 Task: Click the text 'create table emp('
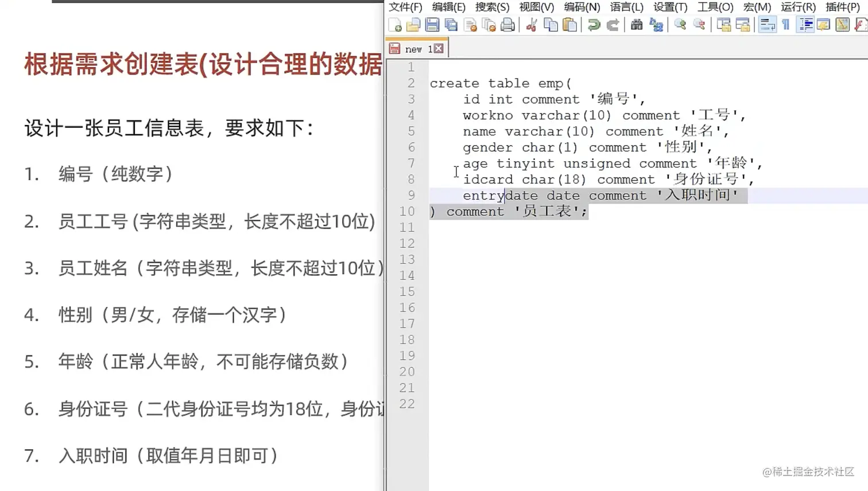pos(501,83)
